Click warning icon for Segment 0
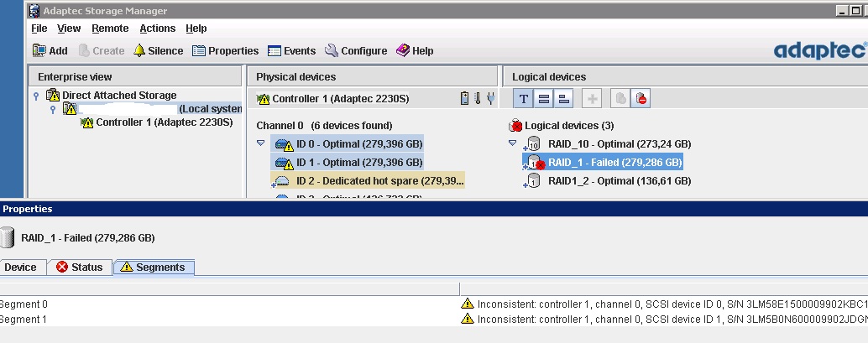Image resolution: width=868 pixels, height=343 pixels. [468, 304]
